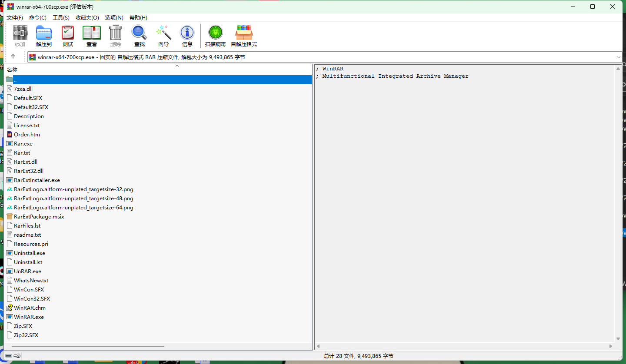
Task: Click the RarExtPackage.msix package icon
Action: tap(10, 216)
